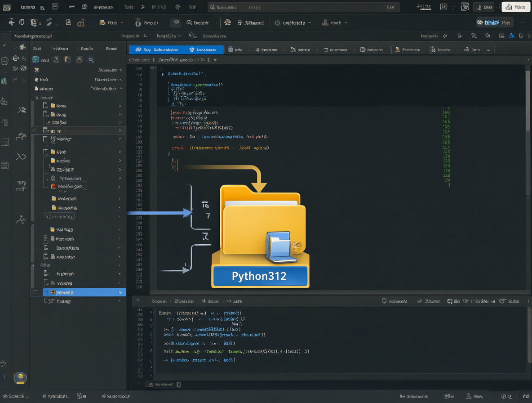Click the green icon in the activity bar
The height and width of the screenshot is (403, 532).
[4, 81]
